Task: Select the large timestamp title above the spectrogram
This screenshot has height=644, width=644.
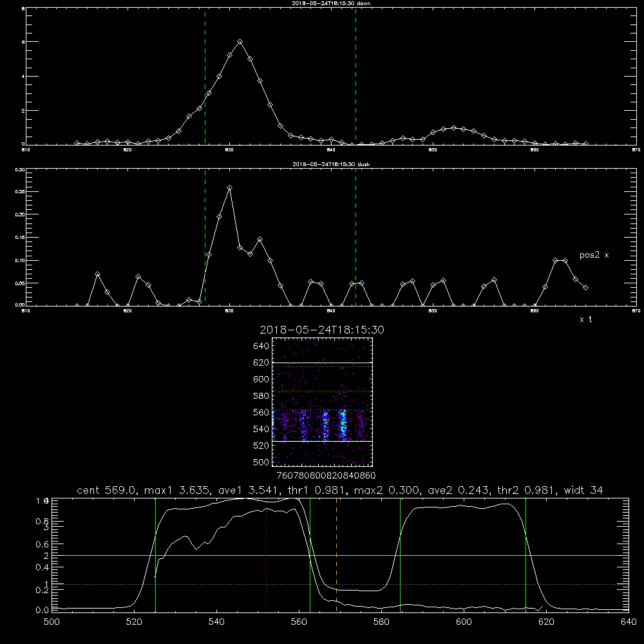Action: point(322,330)
